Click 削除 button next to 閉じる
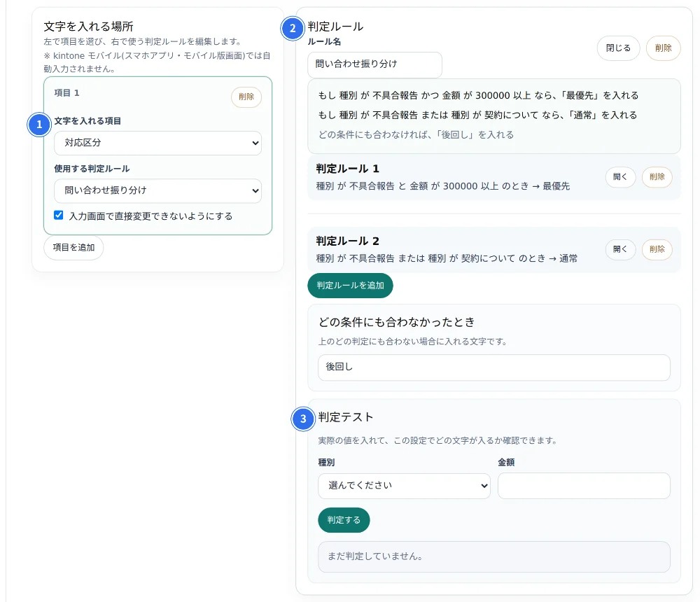The height and width of the screenshot is (602, 700). (663, 48)
